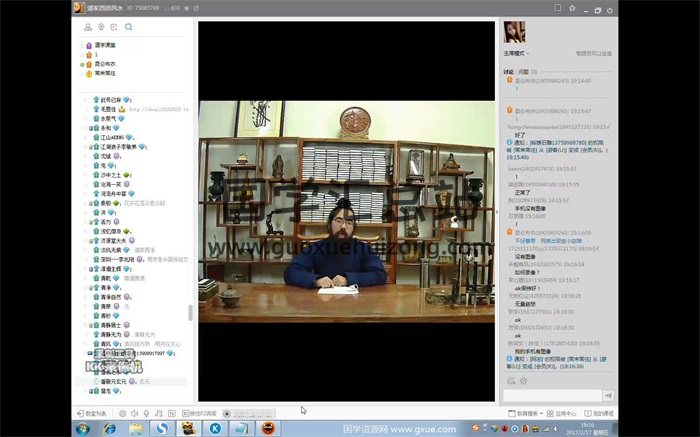The width and height of the screenshot is (700, 437).
Task: Click the user list vertical scrollbar
Action: [x=190, y=312]
